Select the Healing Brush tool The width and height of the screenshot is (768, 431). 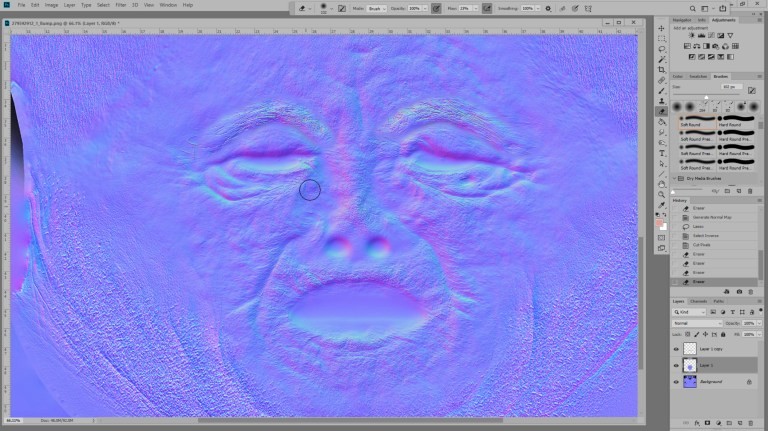pos(662,80)
